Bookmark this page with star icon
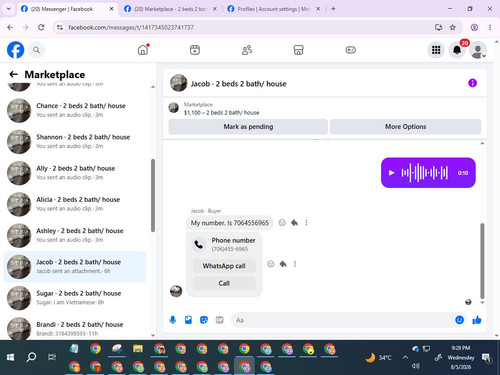The width and height of the screenshot is (500, 375). coord(452,27)
